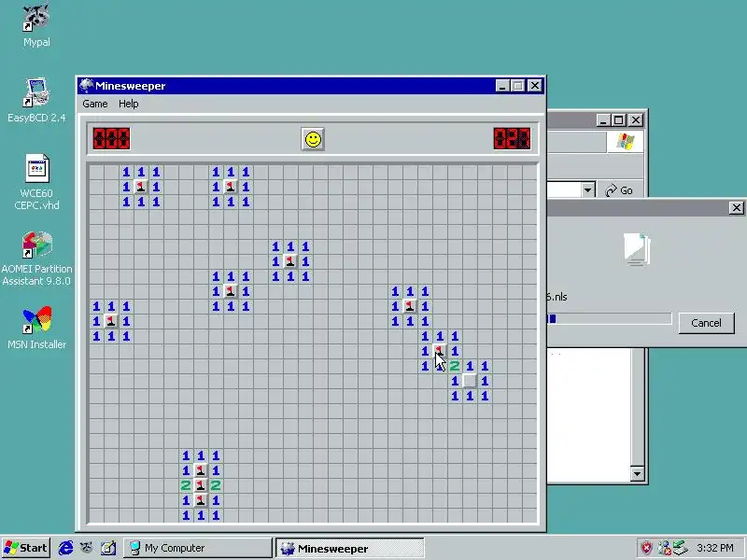Open the Mypal desktop shortcut
The height and width of the screenshot is (560, 747).
(x=36, y=24)
